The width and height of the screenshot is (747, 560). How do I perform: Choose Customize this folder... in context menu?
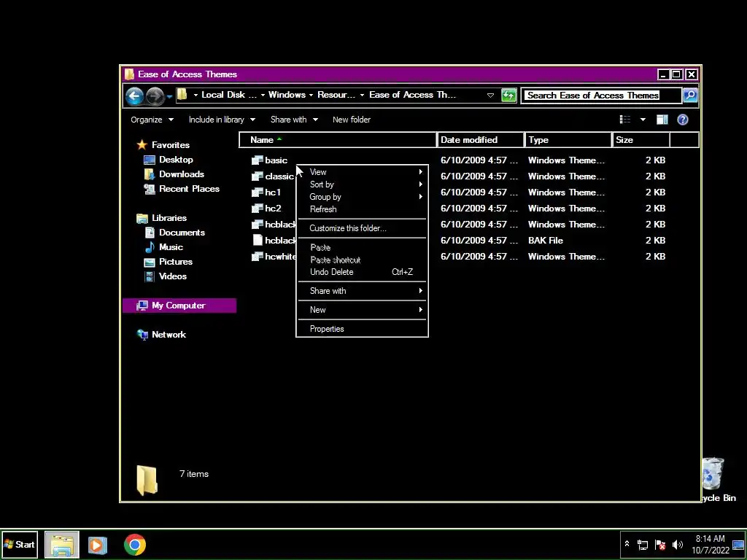362,228
